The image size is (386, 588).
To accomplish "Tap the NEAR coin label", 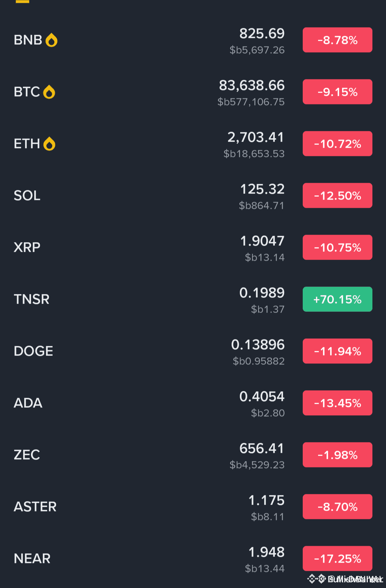I will 32,559.
